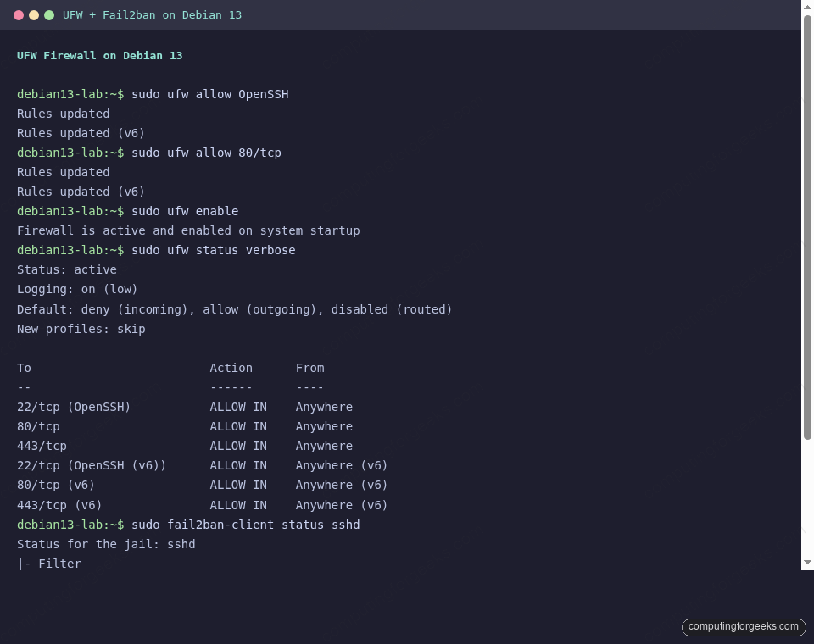Click the scrollbar down arrow
Viewport: 814px width, 644px height.
(807, 561)
